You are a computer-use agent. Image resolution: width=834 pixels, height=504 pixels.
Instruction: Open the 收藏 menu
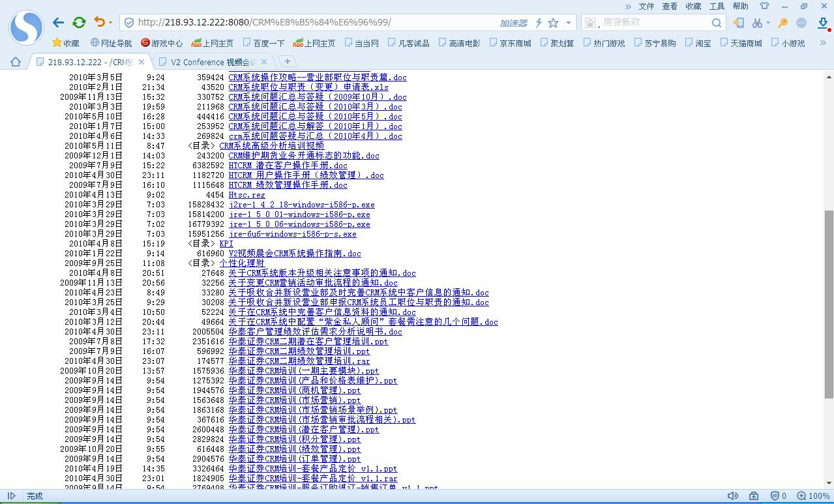(693, 6)
